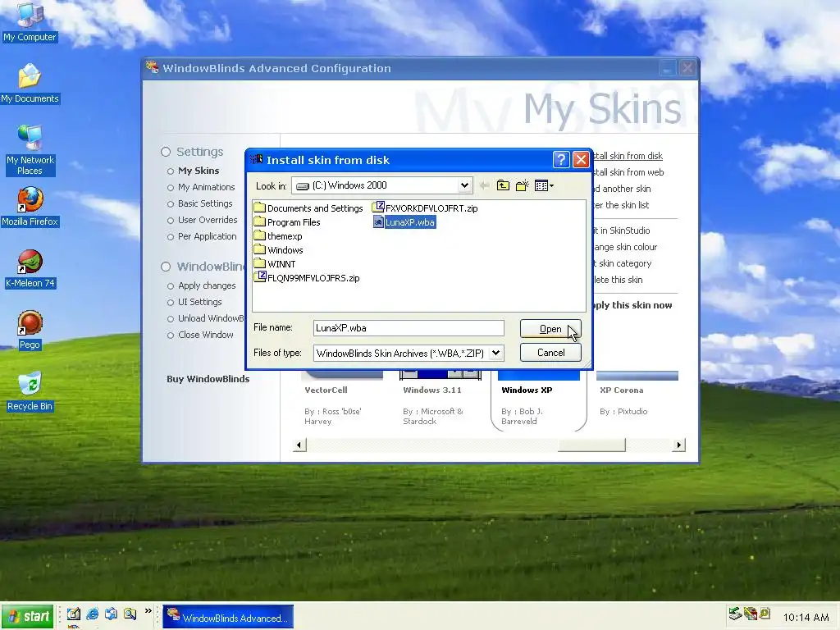This screenshot has width=840, height=630.
Task: Click the taskbar clock 10:14 AM
Action: click(x=806, y=617)
